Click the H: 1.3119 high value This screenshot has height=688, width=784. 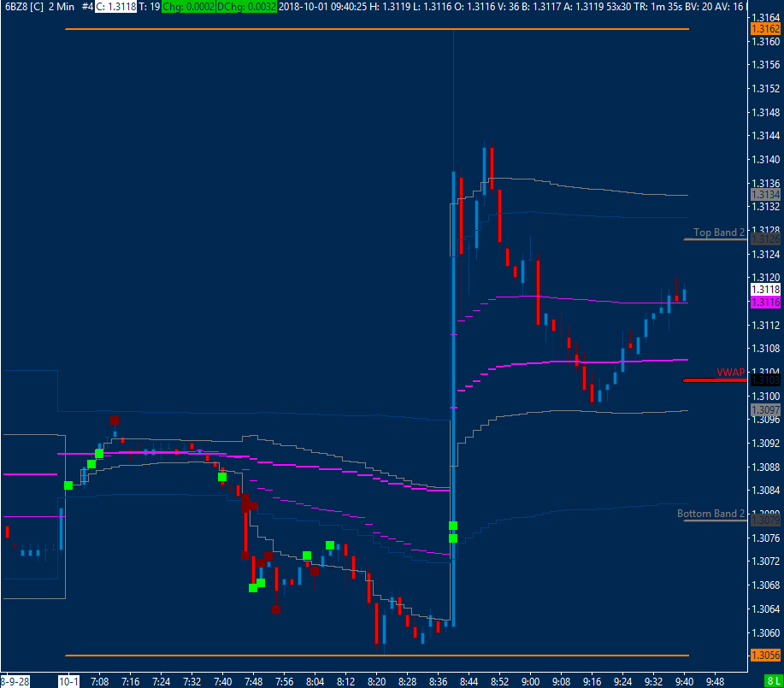point(390,7)
